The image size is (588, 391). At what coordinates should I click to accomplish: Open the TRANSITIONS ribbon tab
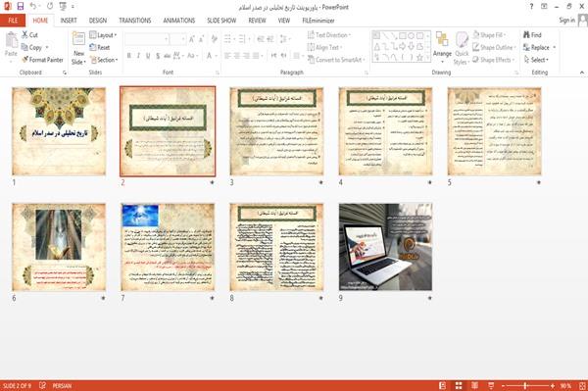[x=135, y=21]
